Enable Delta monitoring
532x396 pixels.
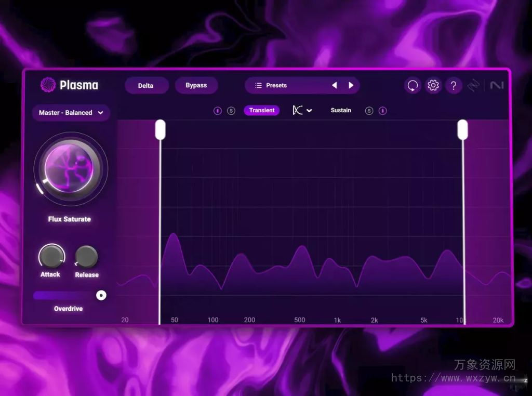point(146,85)
